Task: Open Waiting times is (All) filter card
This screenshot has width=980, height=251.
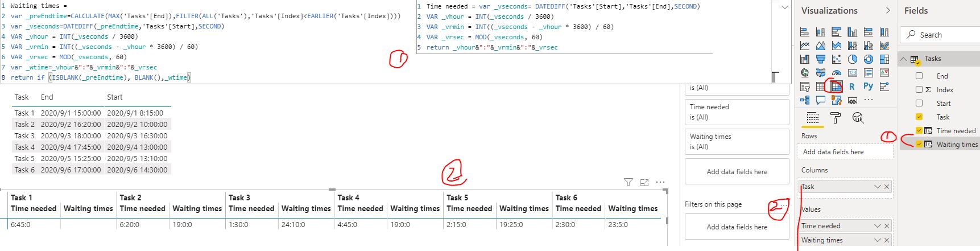Action: [737, 142]
